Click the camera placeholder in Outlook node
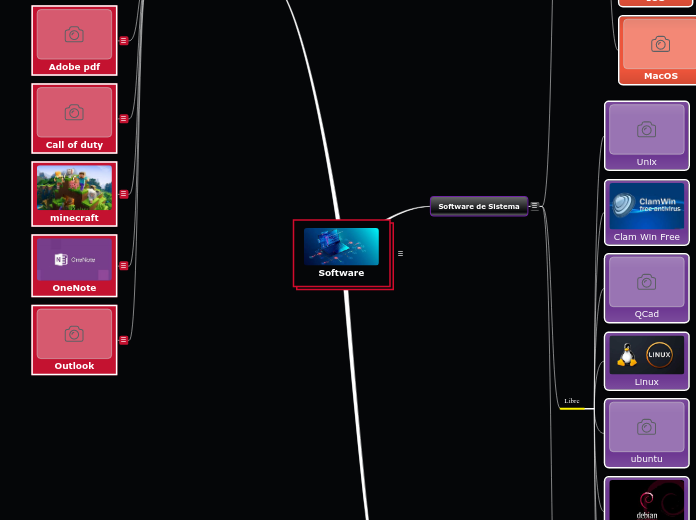696x520 pixels. pos(74,334)
